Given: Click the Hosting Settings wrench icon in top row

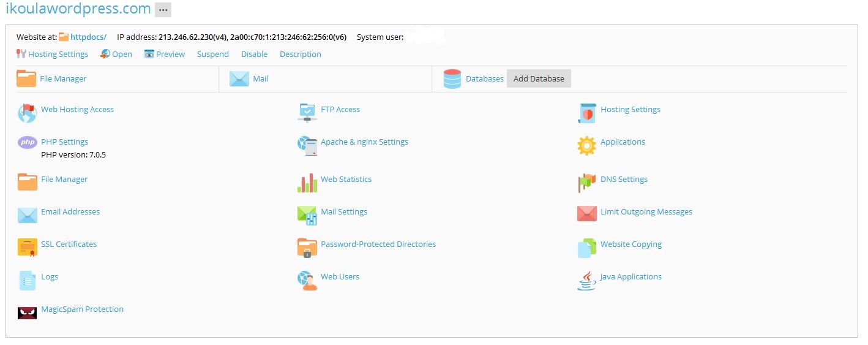Looking at the screenshot, I should tap(21, 54).
